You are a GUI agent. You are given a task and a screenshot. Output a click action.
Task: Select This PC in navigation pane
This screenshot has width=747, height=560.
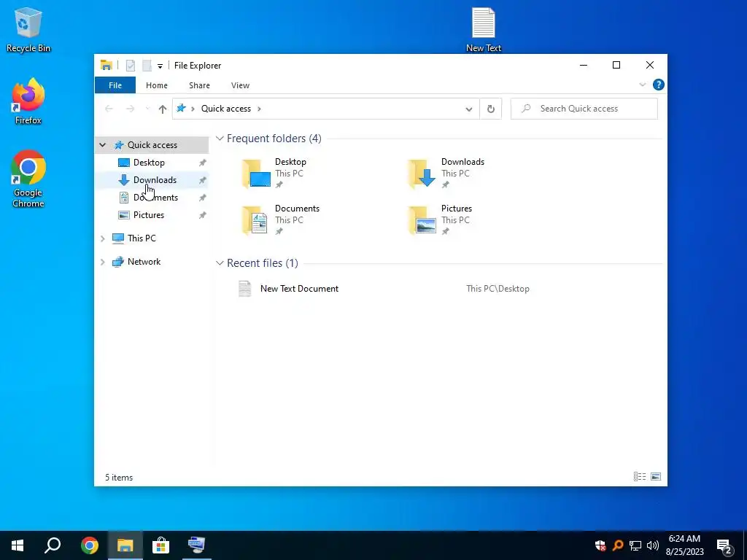142,238
